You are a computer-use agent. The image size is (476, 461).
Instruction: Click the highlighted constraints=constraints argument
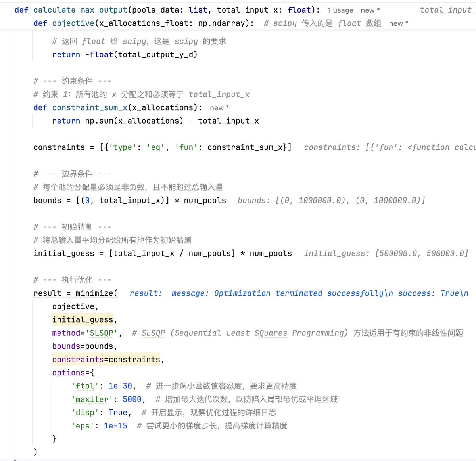pyautogui.click(x=106, y=360)
